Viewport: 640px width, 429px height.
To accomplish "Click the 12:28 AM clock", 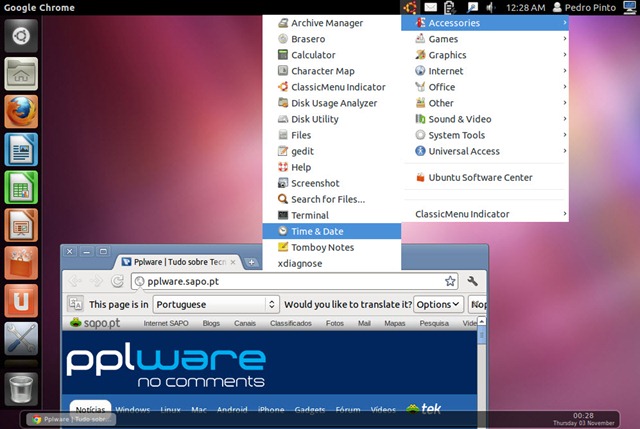I will pos(525,7).
